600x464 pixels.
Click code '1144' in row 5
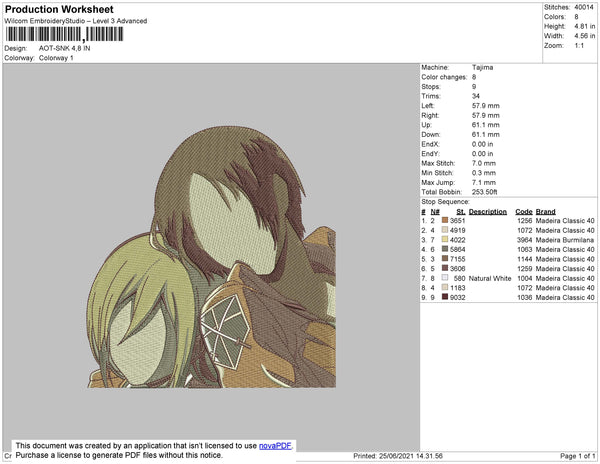525,259
